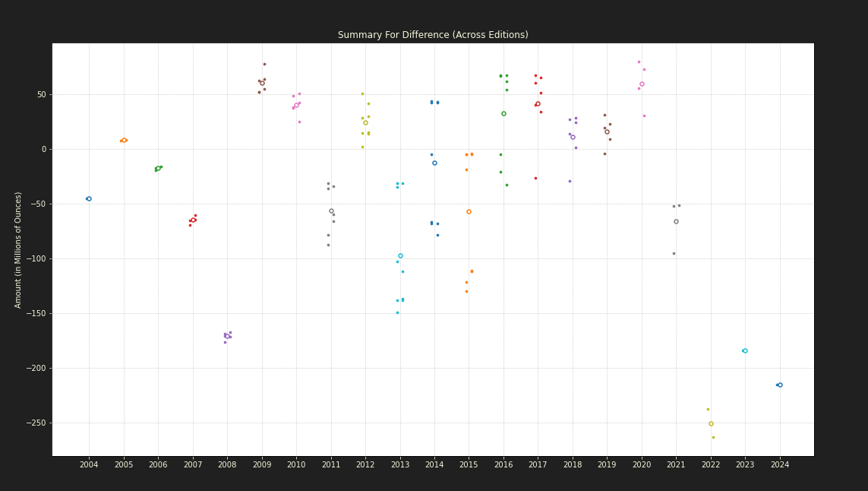Select the cyan hollow circle marker for 2013
Image resolution: width=868 pixels, height=491 pixels.
(401, 256)
